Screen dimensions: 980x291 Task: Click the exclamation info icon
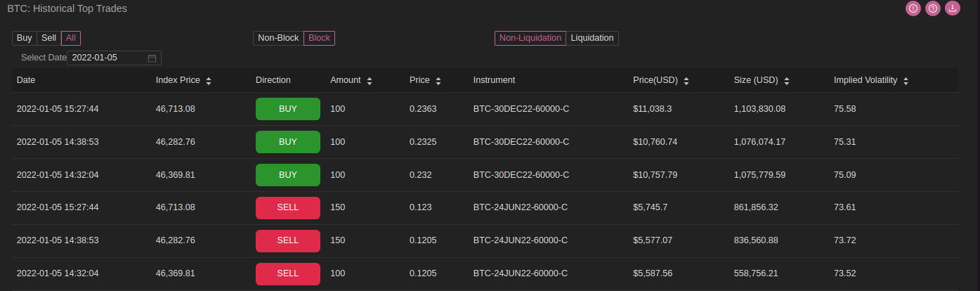[x=913, y=8]
